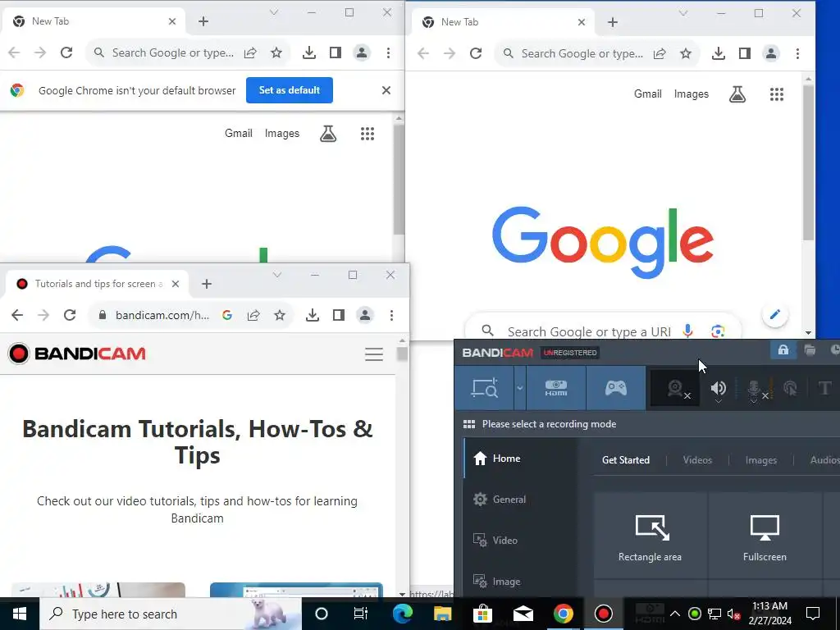The width and height of the screenshot is (840, 630).
Task: Click Gmail link in top-right Chrome window
Action: (x=648, y=94)
